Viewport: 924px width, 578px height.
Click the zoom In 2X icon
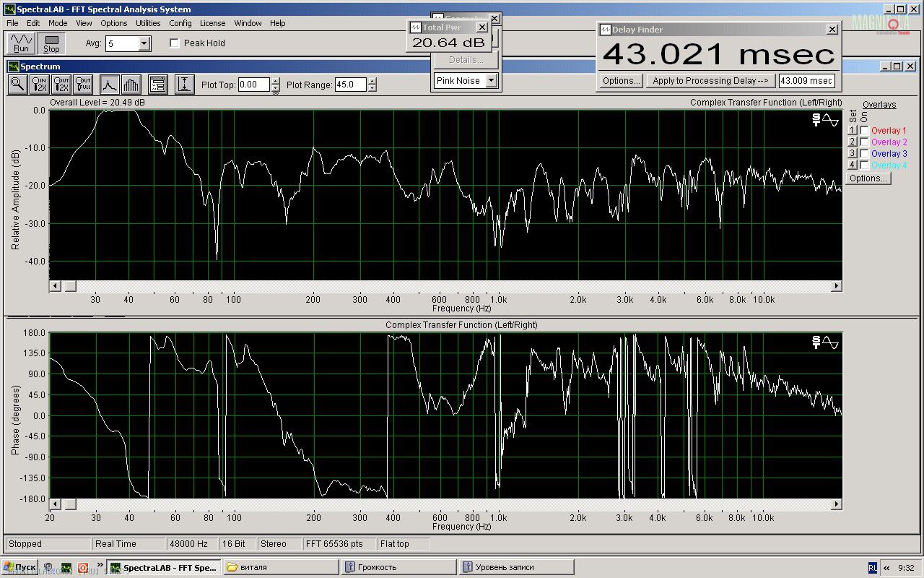pos(40,85)
